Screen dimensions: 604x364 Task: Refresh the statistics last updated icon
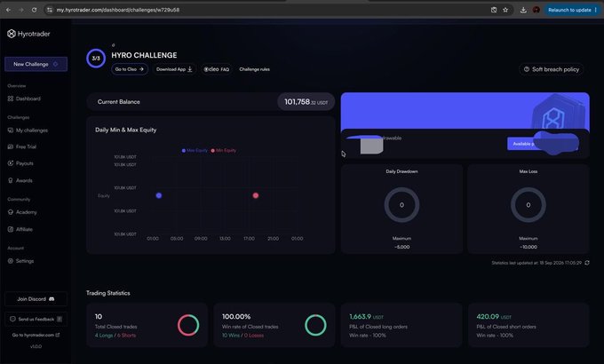(x=587, y=263)
